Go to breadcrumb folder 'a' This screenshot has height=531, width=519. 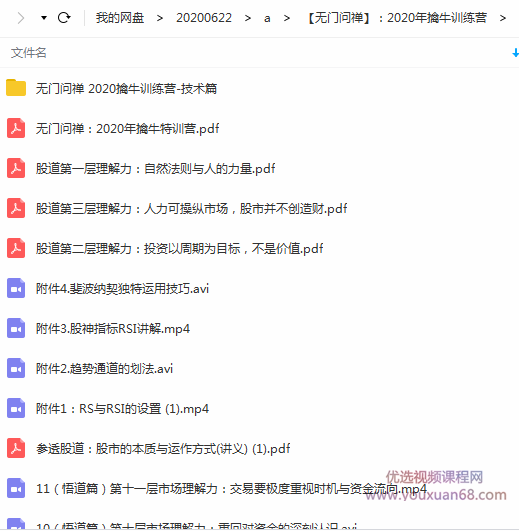[267, 18]
